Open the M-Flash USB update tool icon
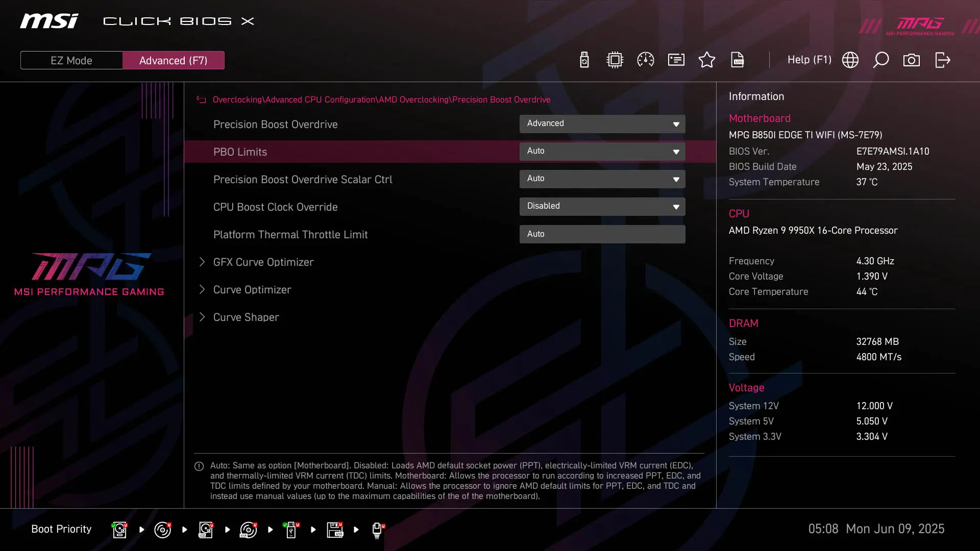The height and width of the screenshot is (551, 980). [584, 60]
